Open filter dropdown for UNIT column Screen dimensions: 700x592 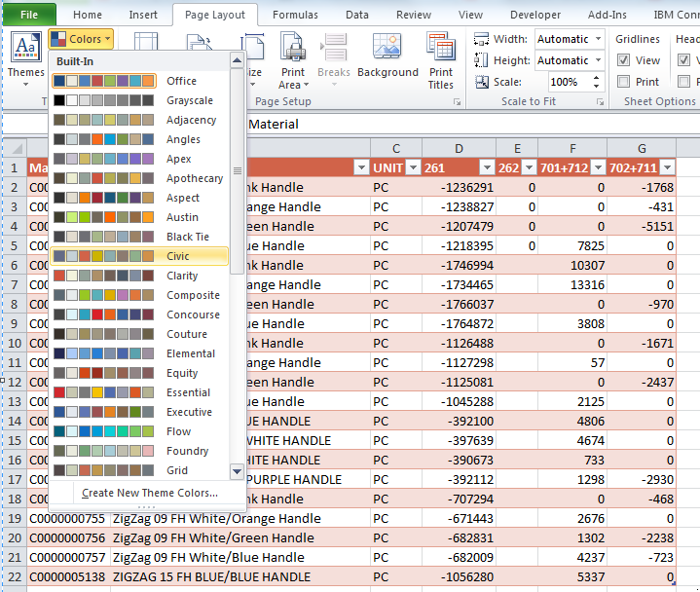(x=414, y=167)
